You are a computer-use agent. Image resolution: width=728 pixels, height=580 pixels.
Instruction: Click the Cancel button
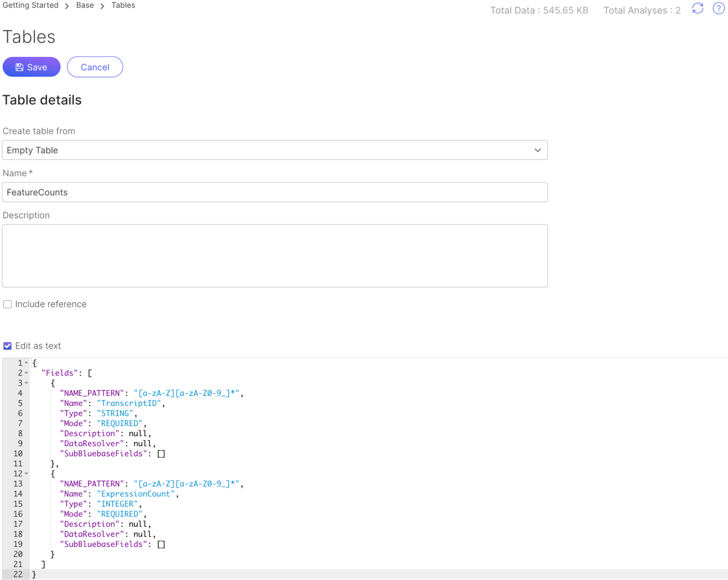95,67
